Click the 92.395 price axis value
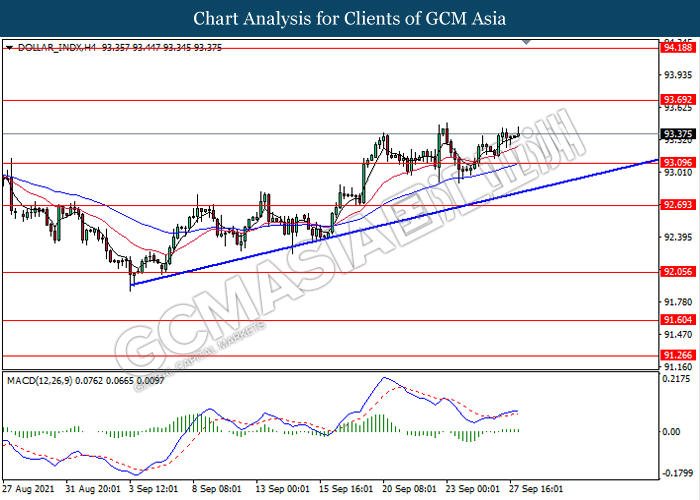The width and height of the screenshot is (700, 500). point(678,237)
